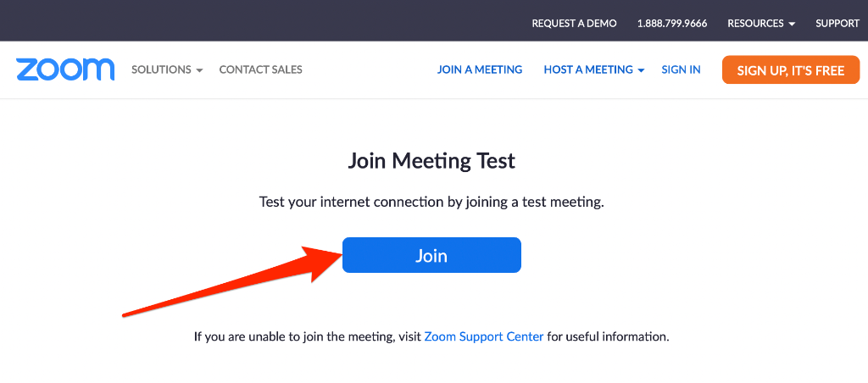The width and height of the screenshot is (868, 383).
Task: Click the Join Meeting Test heading
Action: click(x=431, y=160)
